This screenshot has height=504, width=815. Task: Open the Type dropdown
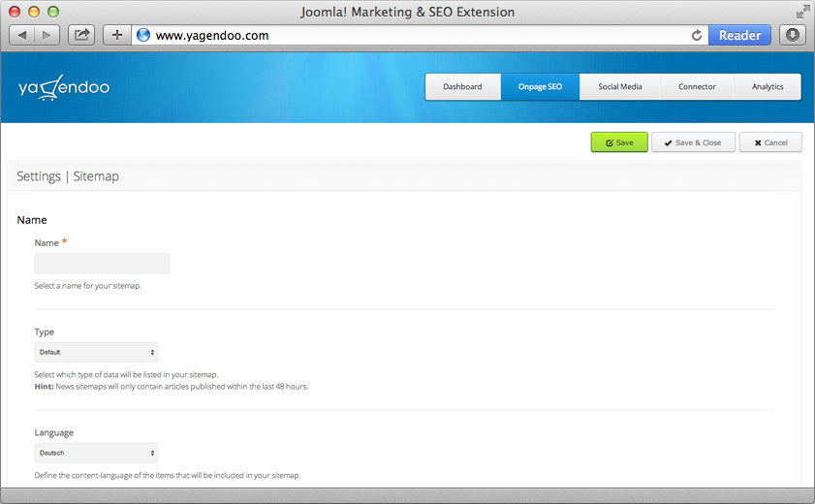[96, 352]
